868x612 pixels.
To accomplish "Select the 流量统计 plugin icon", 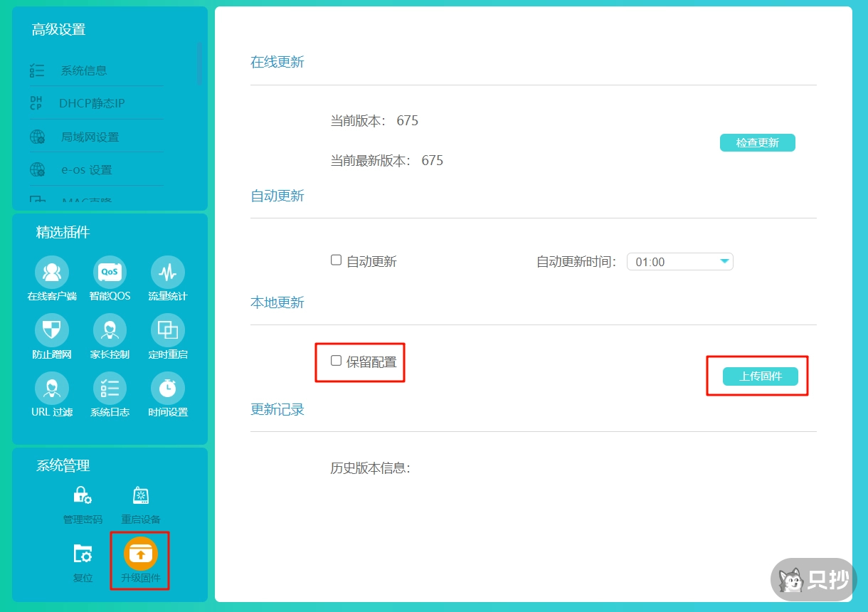I will click(167, 278).
